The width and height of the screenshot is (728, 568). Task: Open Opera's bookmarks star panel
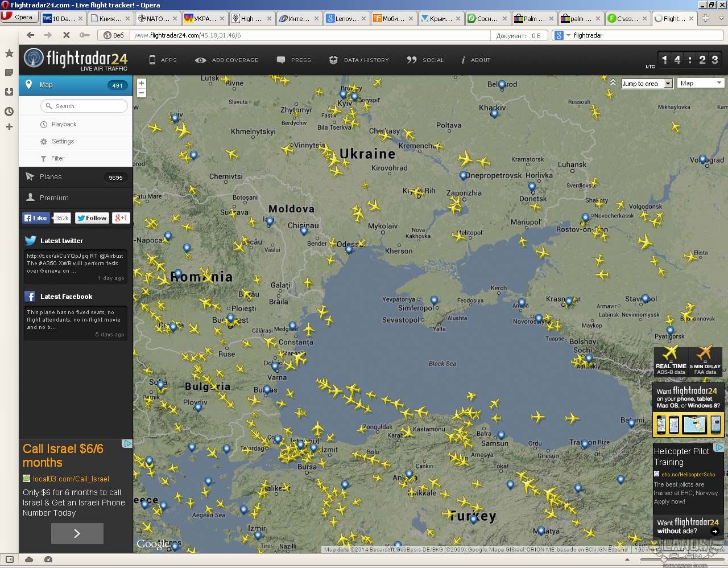point(9,53)
